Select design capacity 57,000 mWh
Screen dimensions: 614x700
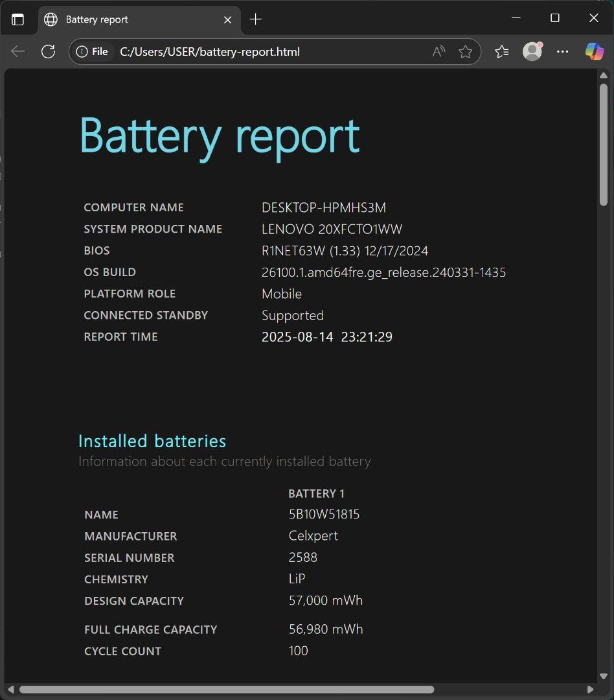click(326, 600)
